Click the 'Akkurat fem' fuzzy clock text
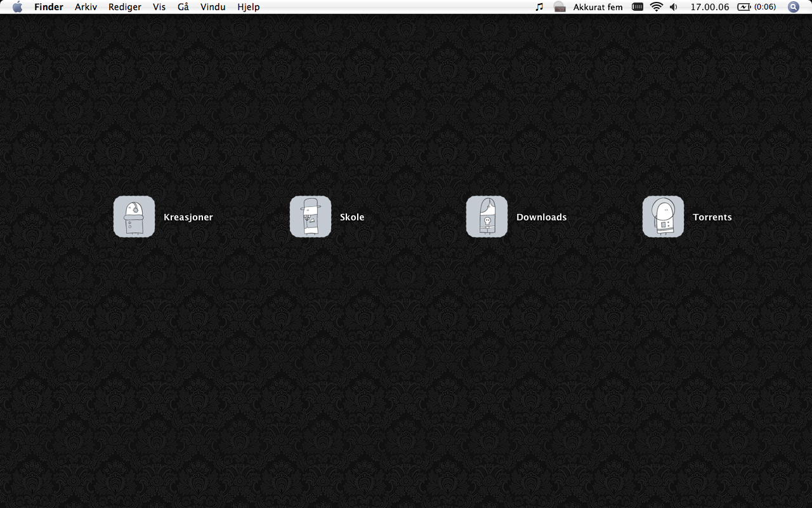Viewport: 812px width, 508px height. [x=598, y=7]
